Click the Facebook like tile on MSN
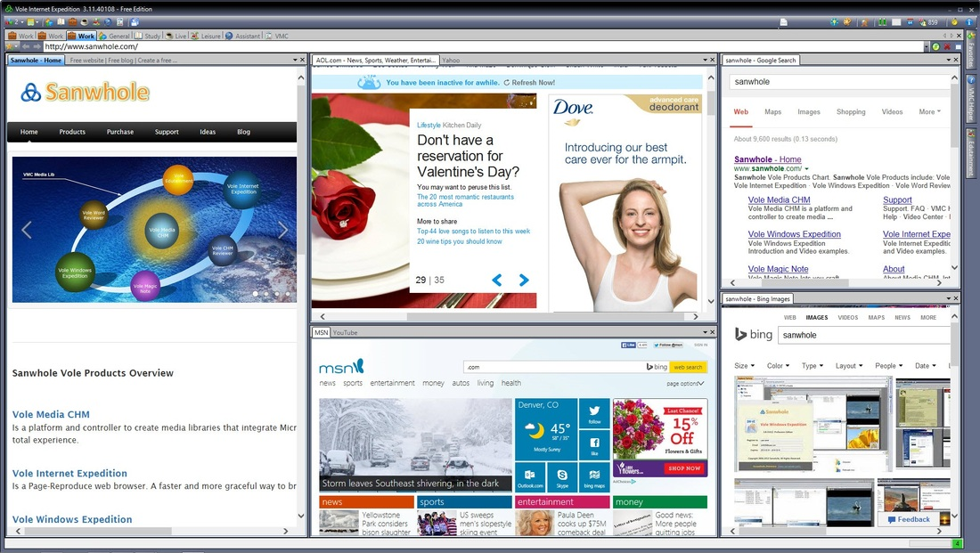Screen dimensions: 980x553 (594, 445)
